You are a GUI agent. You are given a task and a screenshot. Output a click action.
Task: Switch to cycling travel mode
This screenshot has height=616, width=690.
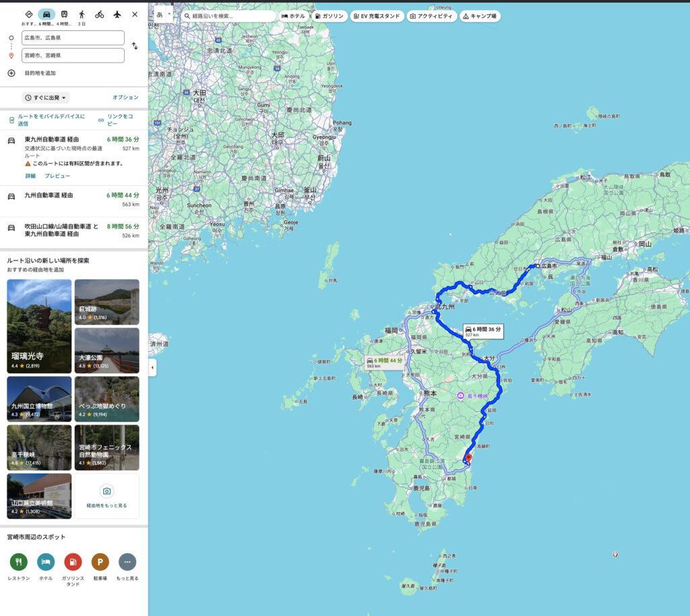(100, 15)
